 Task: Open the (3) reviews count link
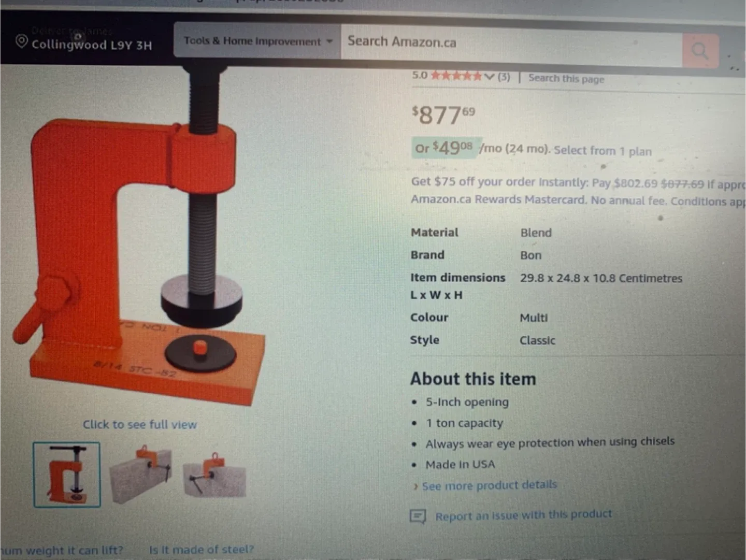tap(504, 77)
